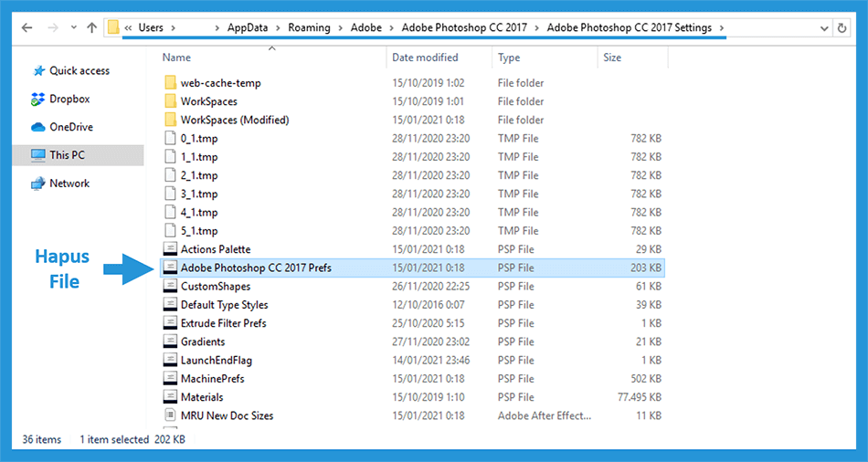This screenshot has width=868, height=462.
Task: Click the OneDrive cloud icon
Action: [x=37, y=127]
